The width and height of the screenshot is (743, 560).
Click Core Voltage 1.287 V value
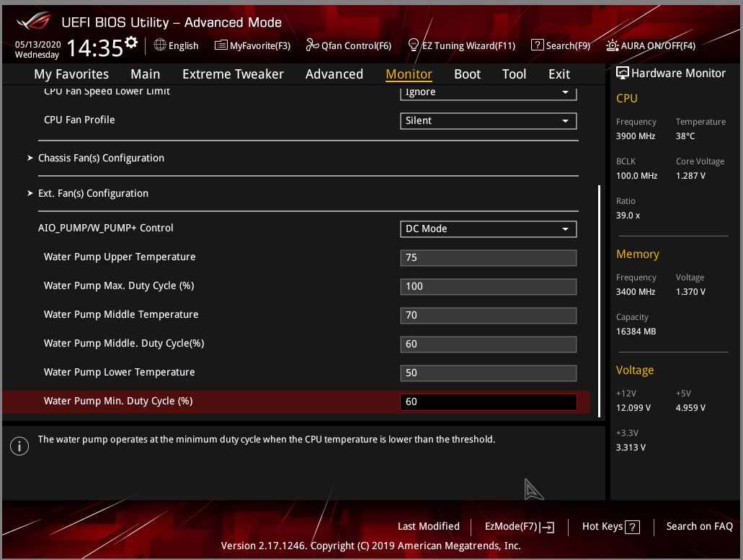coord(690,176)
